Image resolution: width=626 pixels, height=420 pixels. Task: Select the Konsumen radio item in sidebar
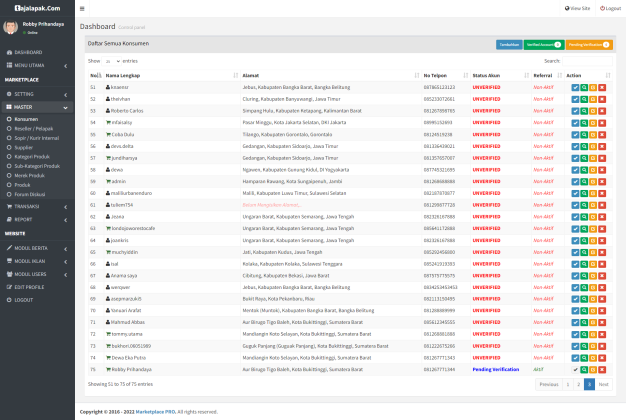[26, 119]
